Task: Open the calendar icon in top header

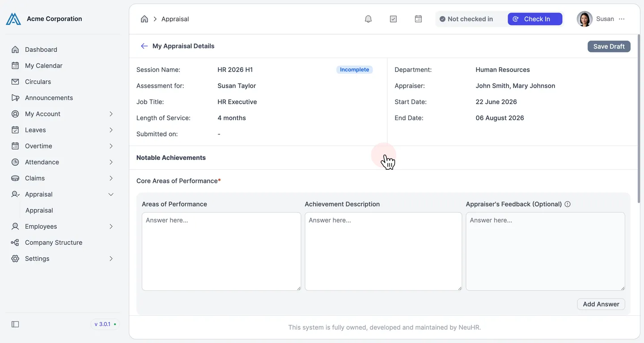Action: click(418, 19)
